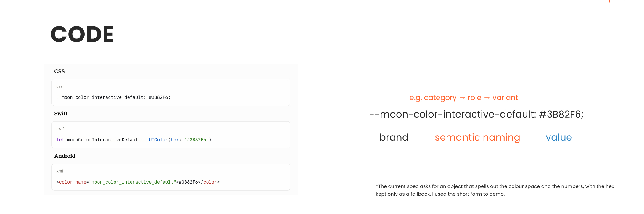
Task: Select the Swift section heading
Action: click(61, 114)
